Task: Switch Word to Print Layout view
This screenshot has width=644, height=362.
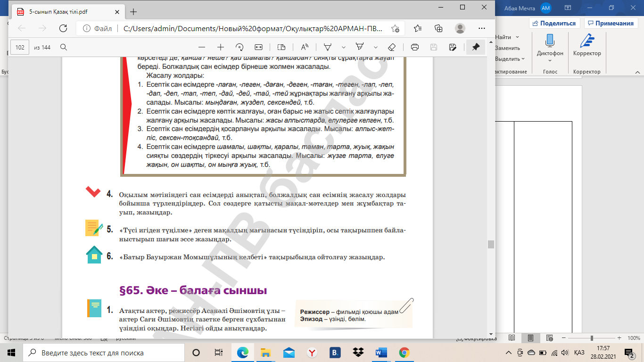Action: pyautogui.click(x=530, y=338)
